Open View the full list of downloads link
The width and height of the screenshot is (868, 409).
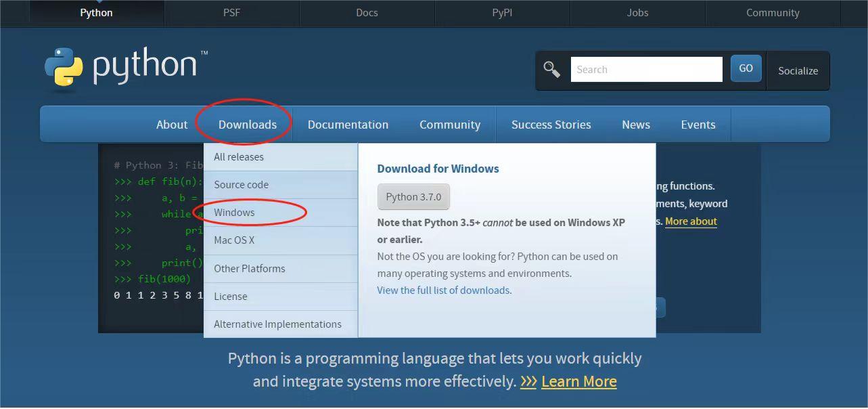click(443, 290)
